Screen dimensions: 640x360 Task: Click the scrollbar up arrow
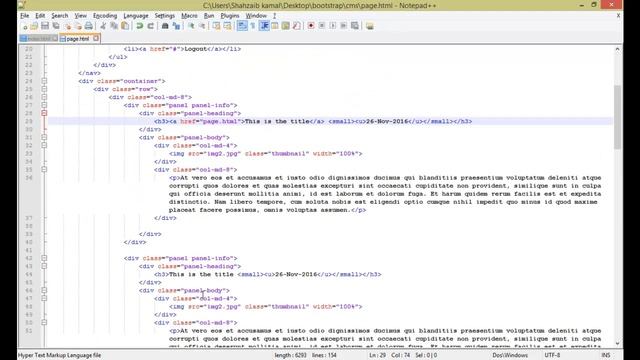[x=617, y=49]
